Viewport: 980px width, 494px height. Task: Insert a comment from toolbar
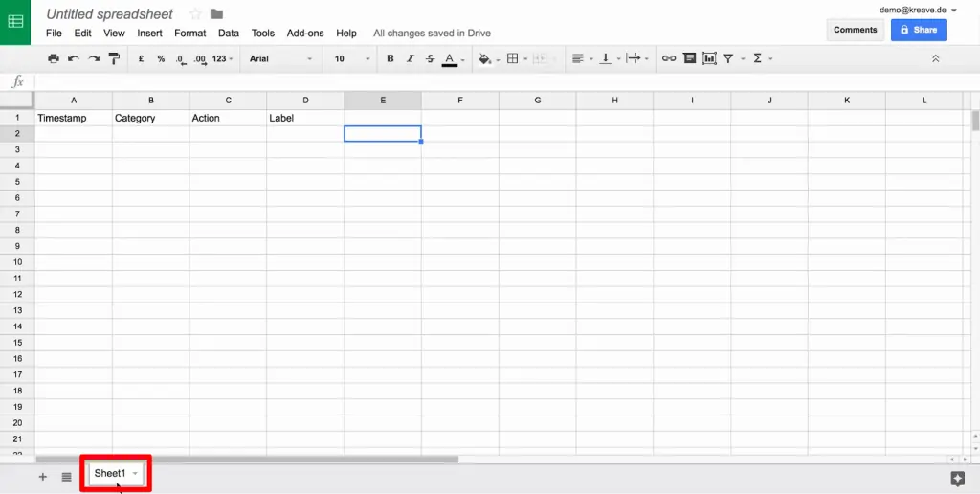tap(689, 58)
